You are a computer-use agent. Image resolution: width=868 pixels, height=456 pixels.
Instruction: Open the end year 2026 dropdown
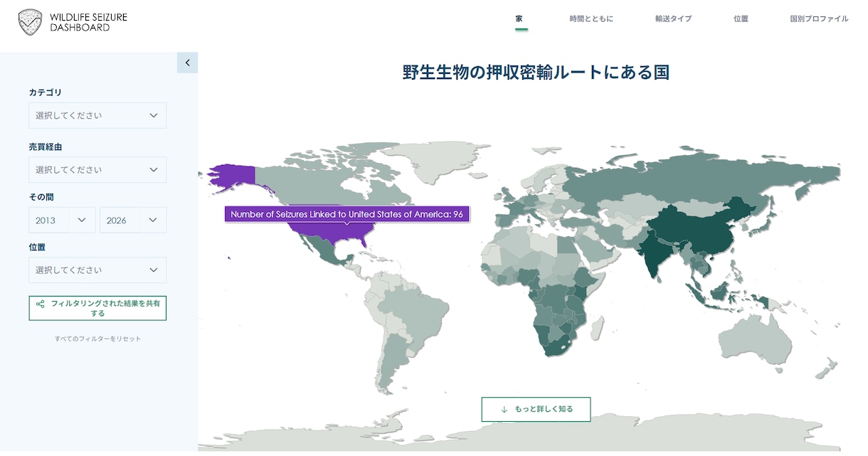click(133, 220)
